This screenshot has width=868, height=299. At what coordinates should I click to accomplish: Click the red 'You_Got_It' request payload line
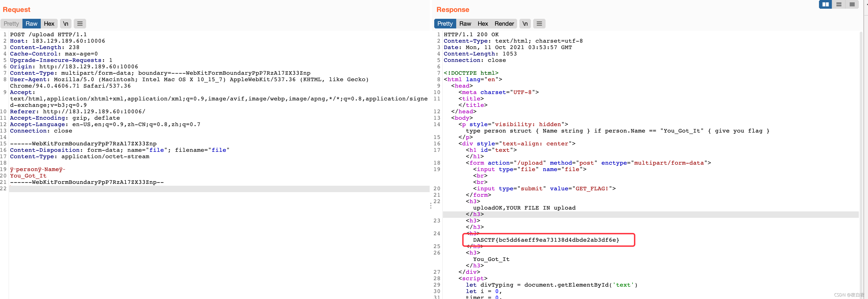click(x=28, y=175)
